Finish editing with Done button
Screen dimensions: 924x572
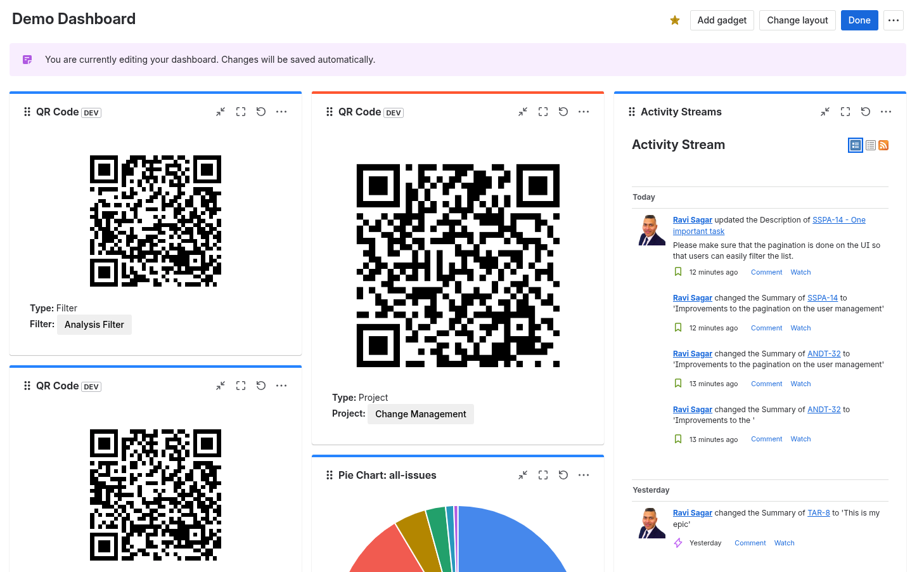coord(859,20)
